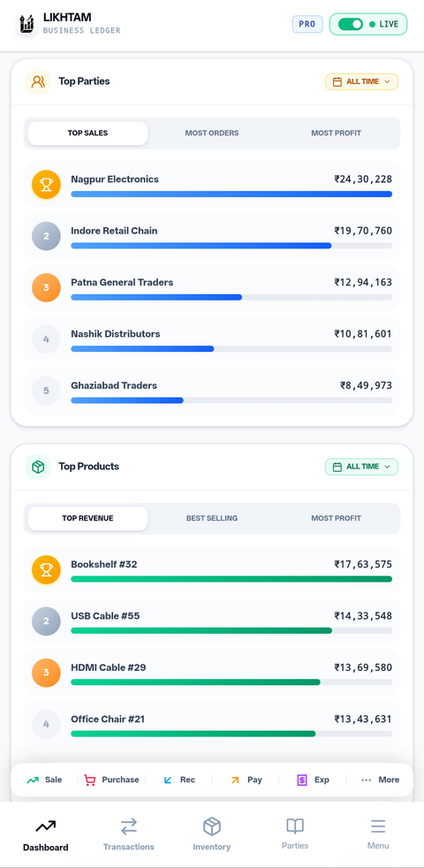Select Best Selling products segment

click(x=212, y=518)
